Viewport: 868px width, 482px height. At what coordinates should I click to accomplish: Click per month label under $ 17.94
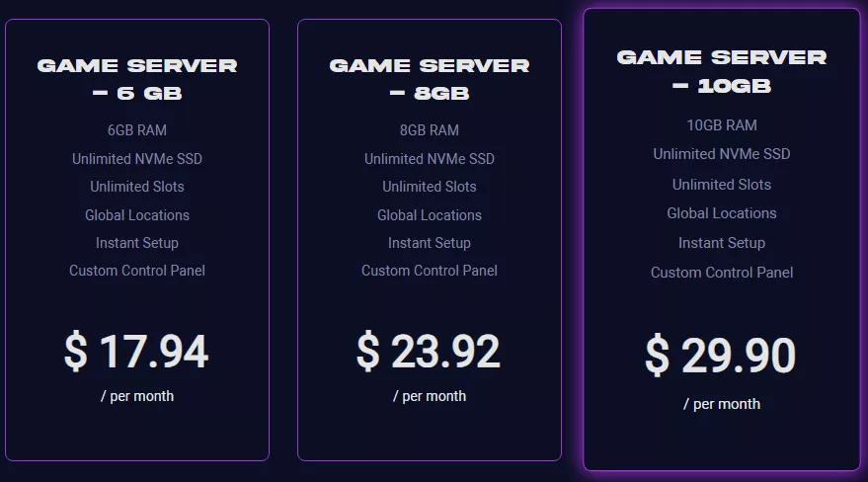pyautogui.click(x=137, y=396)
